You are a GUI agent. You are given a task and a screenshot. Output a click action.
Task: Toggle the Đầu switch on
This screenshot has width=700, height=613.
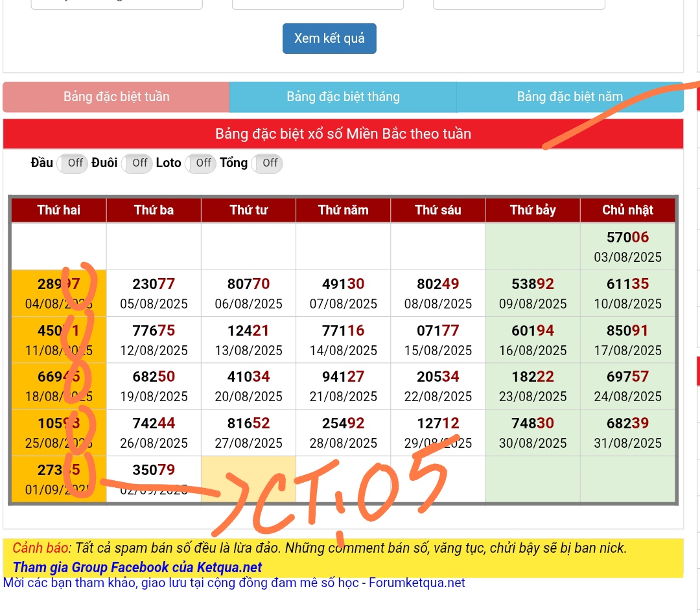[73, 163]
